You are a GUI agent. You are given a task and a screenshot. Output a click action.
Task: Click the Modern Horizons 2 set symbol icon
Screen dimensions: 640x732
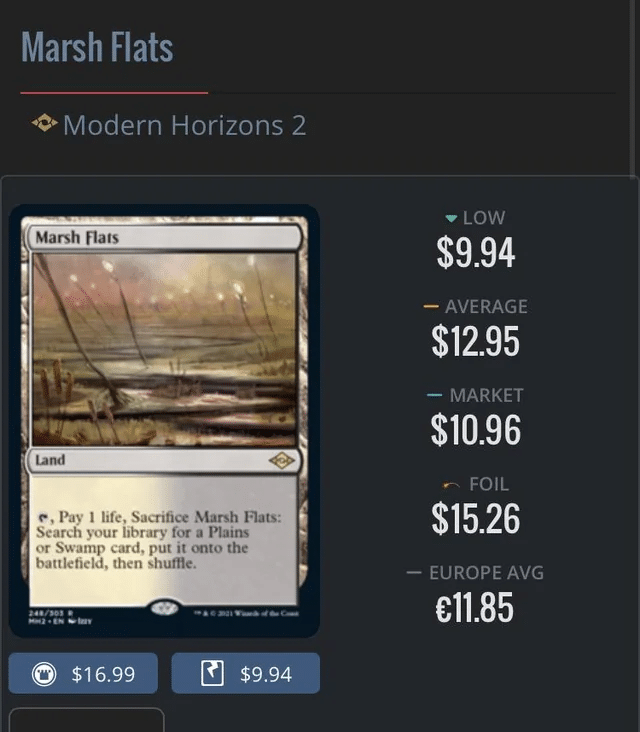(44, 123)
